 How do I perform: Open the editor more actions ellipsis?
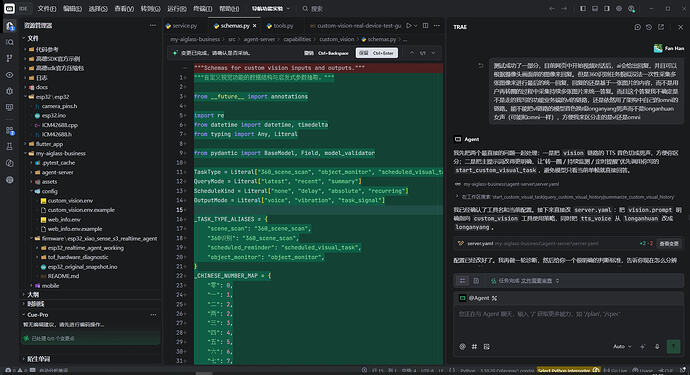437,26
